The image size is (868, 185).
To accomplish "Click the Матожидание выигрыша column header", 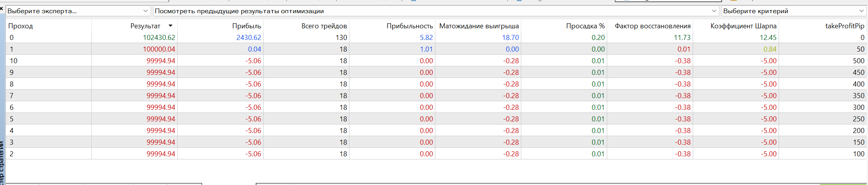I will pyautogui.click(x=479, y=26).
